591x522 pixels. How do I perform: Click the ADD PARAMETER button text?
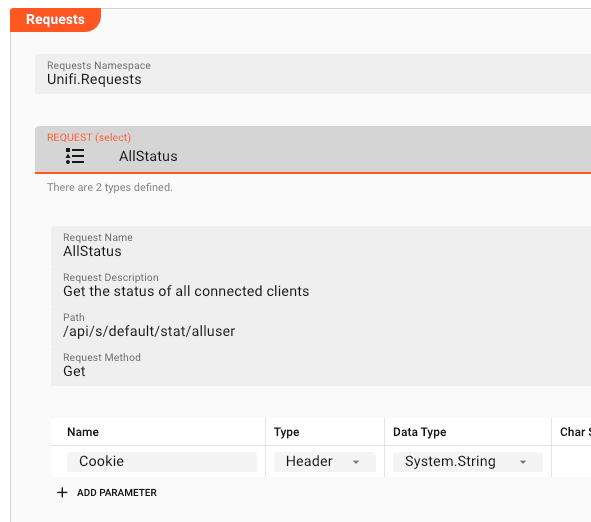[x=117, y=493]
